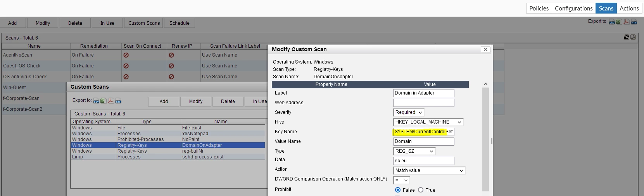Click the Key Name input field

click(x=423, y=132)
